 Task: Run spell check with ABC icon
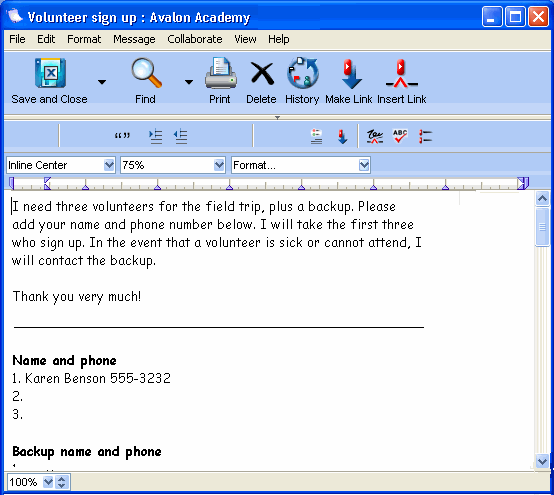click(400, 136)
